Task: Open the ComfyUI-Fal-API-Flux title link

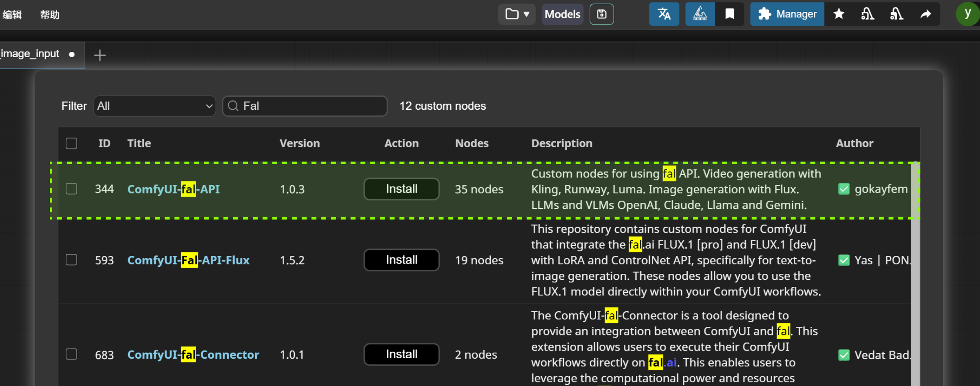Action: pyautogui.click(x=188, y=260)
